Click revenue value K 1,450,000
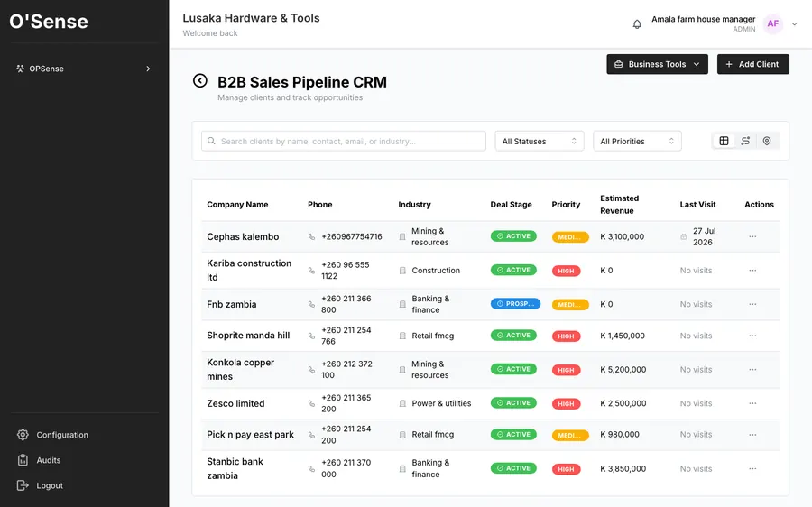The image size is (812, 507). point(623,336)
